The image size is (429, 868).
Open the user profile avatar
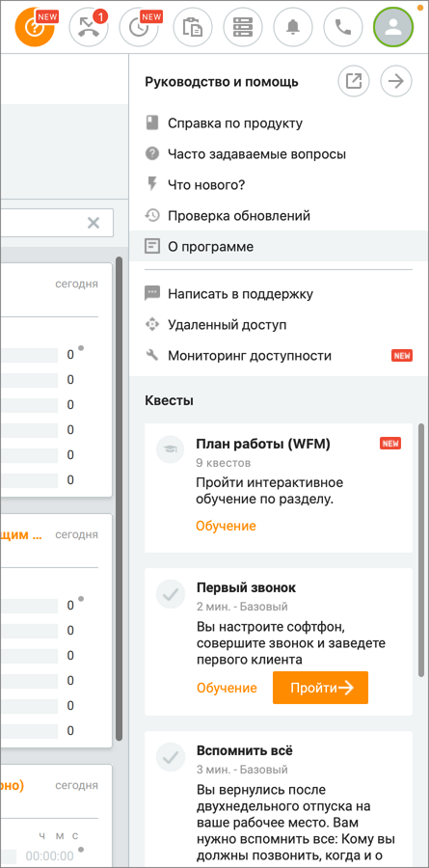[393, 27]
